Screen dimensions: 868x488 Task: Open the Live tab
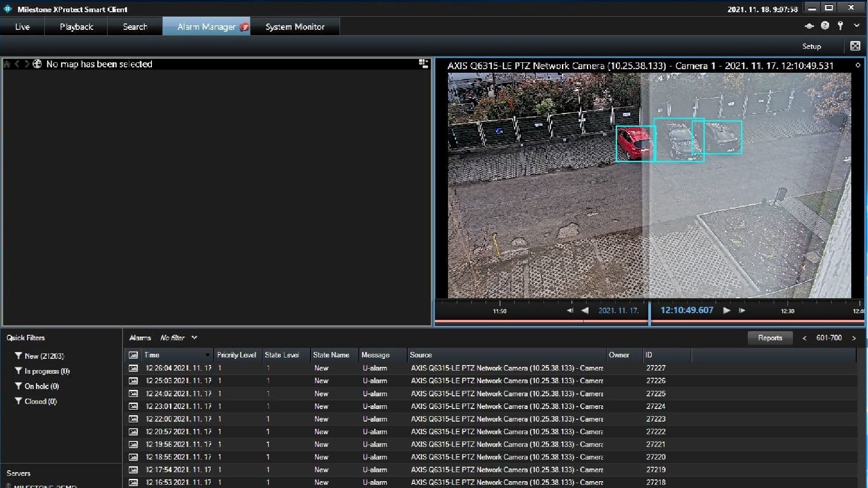[x=22, y=27]
